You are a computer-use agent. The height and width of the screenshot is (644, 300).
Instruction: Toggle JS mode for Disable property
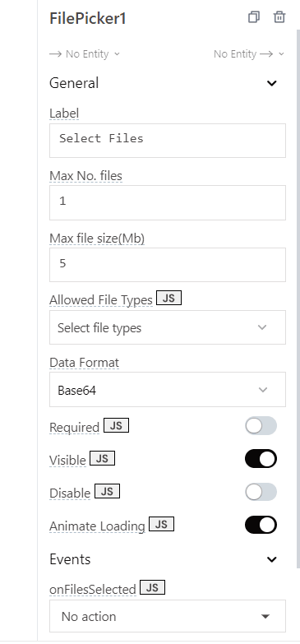[x=107, y=491]
